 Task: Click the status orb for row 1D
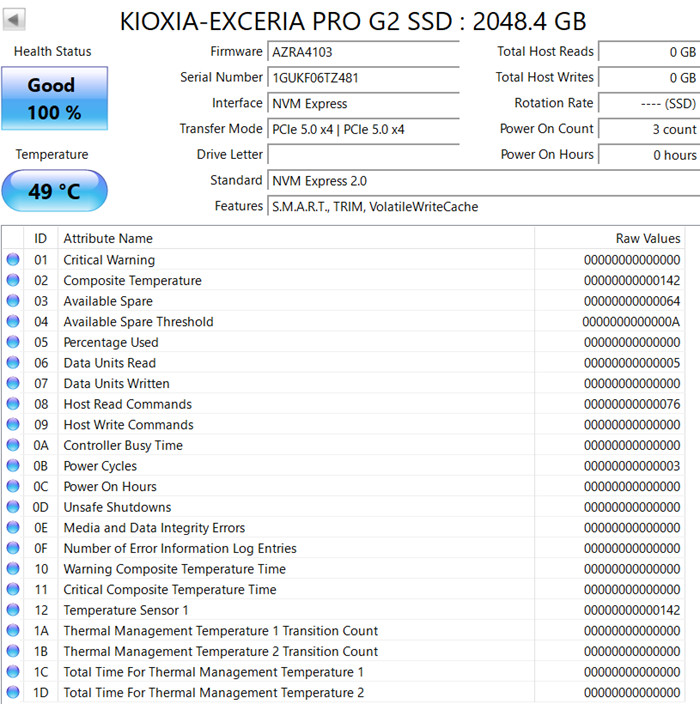[x=13, y=692]
